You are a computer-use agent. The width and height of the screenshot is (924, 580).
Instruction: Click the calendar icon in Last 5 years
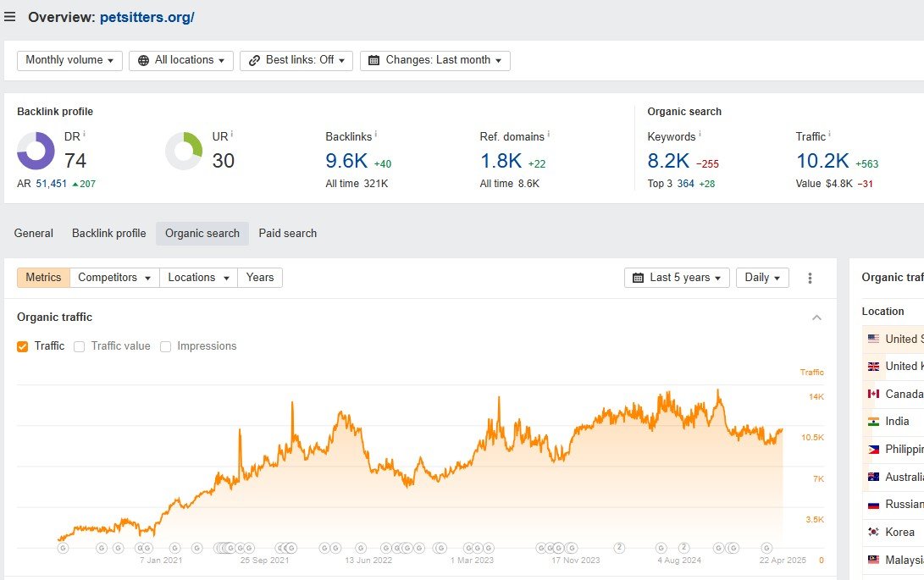pos(638,278)
